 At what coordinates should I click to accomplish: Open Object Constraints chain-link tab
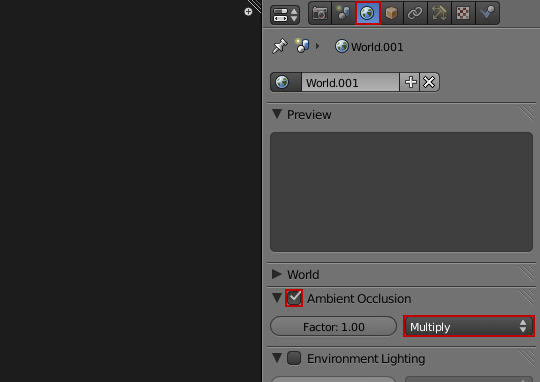tap(415, 13)
